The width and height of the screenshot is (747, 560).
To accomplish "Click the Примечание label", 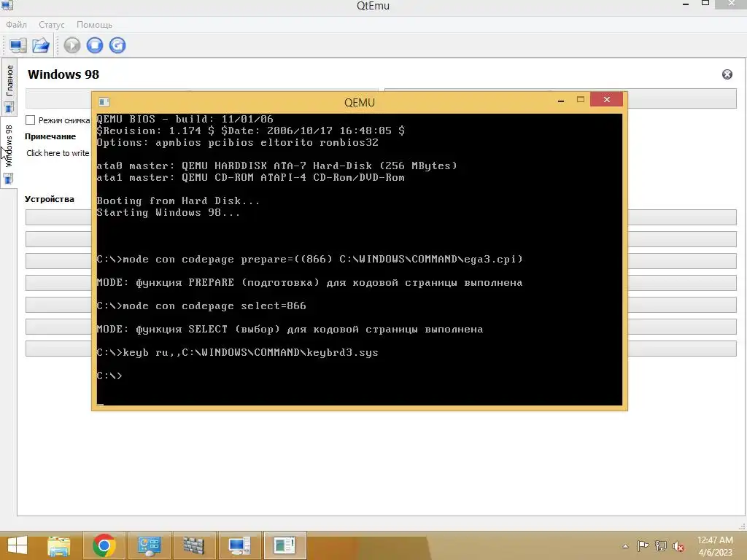I will pyautogui.click(x=50, y=136).
